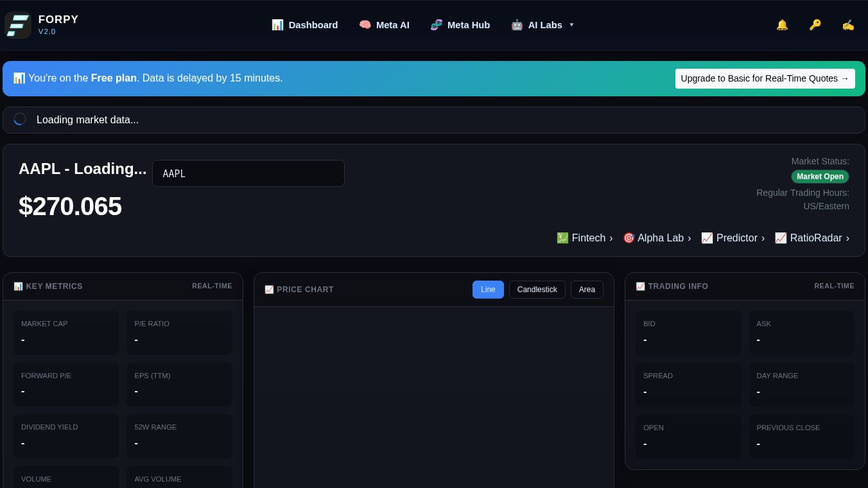Click the $270.065 price value

[70, 207]
